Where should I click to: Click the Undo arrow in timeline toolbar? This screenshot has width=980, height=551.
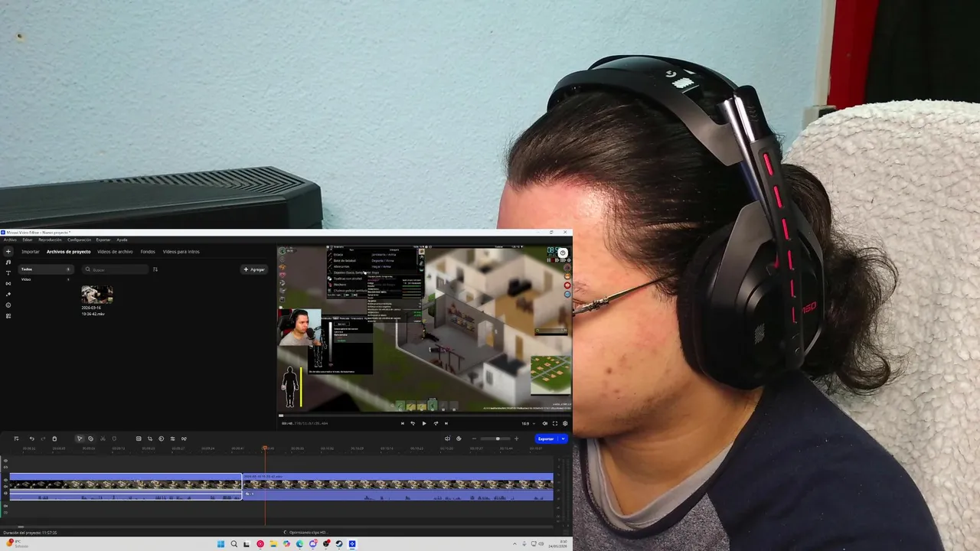[32, 439]
